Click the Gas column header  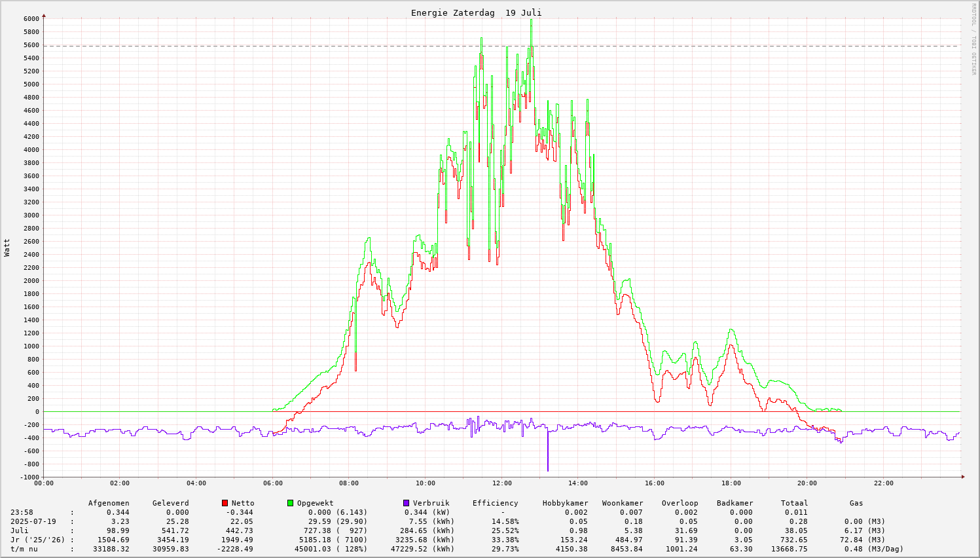coord(856,504)
